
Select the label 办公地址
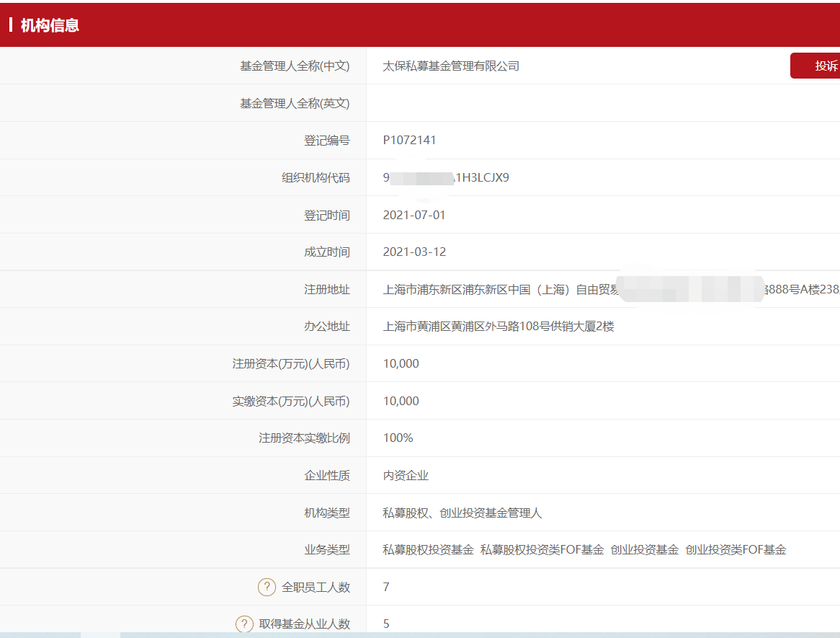327,327
